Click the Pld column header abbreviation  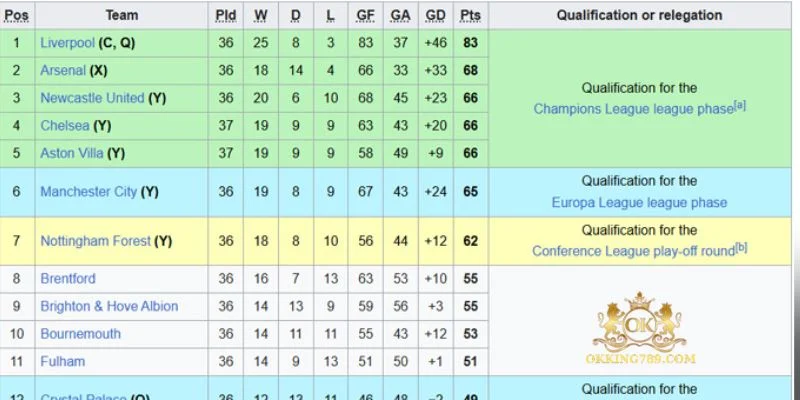pos(226,15)
